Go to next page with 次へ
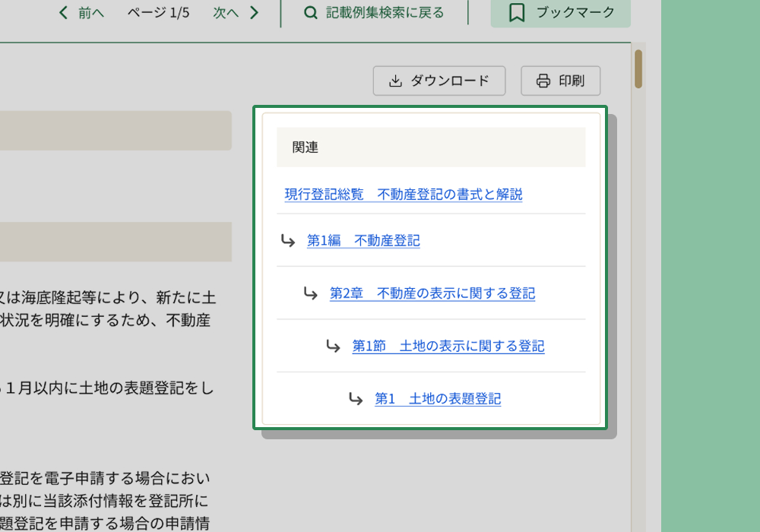 [236, 13]
